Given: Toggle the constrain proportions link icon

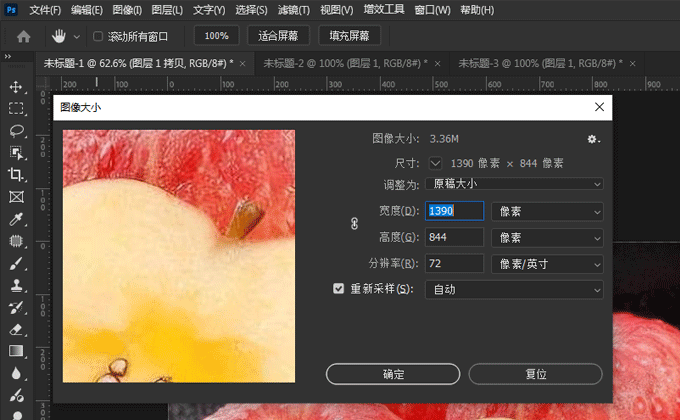Looking at the screenshot, I should [x=353, y=224].
